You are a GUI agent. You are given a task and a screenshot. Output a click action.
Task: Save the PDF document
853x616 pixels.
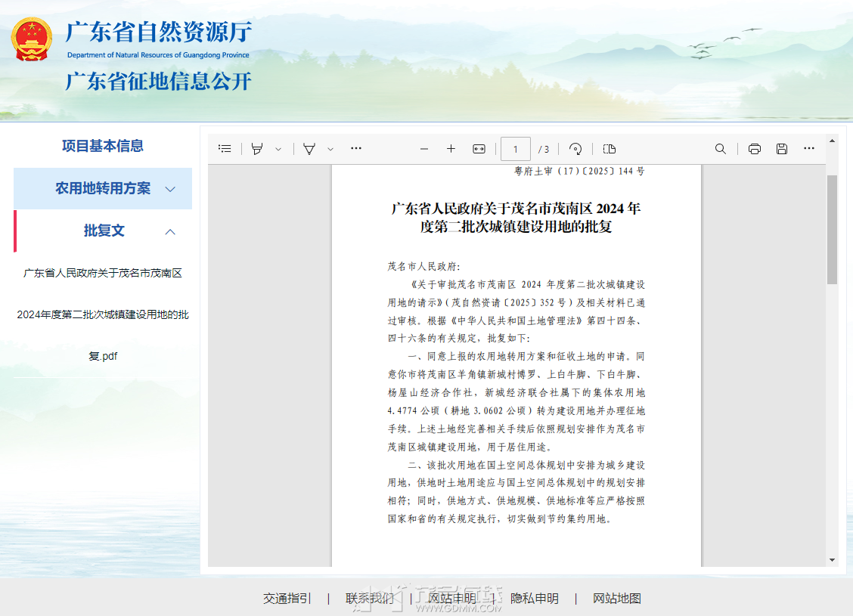pos(782,149)
